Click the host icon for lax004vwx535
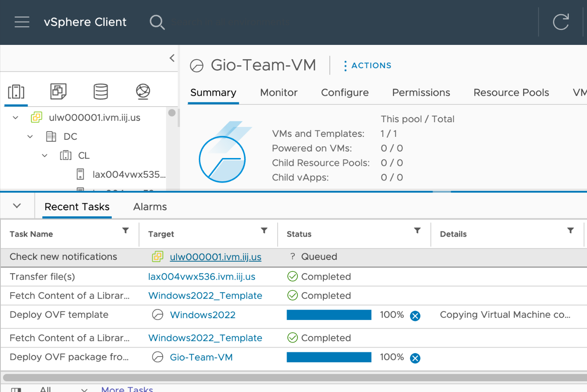Screen dimensions: 587x392 [80, 174]
